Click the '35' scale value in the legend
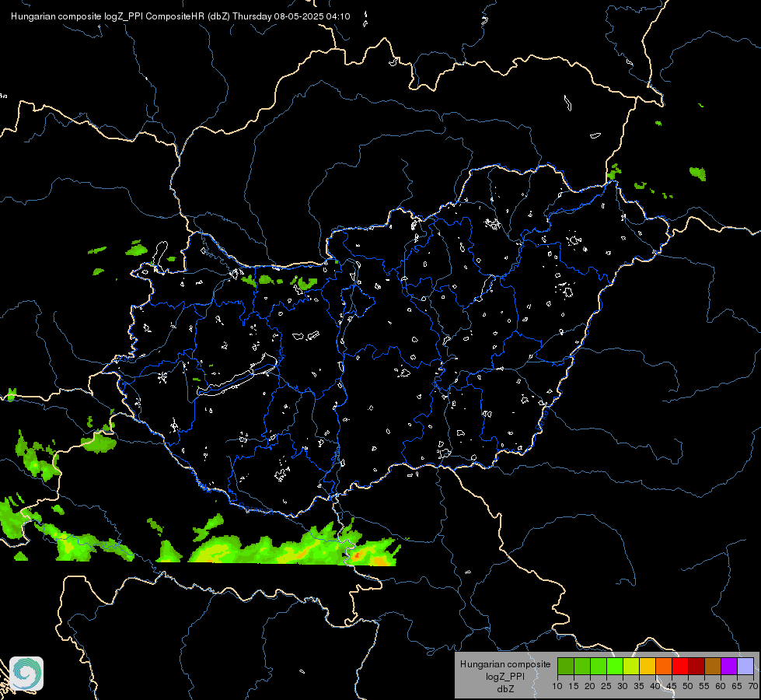Screen dimensions: 761x700 [x=639, y=686]
